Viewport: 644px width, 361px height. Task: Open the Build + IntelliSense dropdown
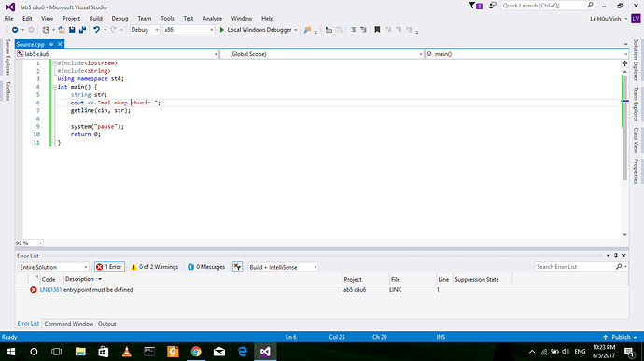(x=283, y=267)
